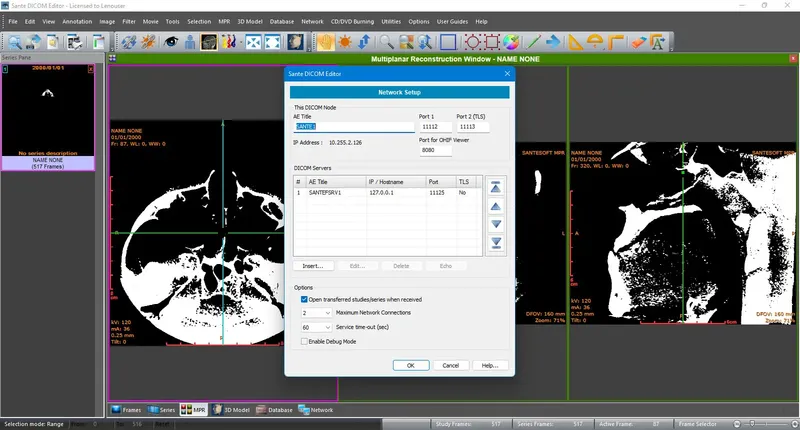The width and height of the screenshot is (800, 430).
Task: Open the color palette wheel icon
Action: pyautogui.click(x=510, y=42)
